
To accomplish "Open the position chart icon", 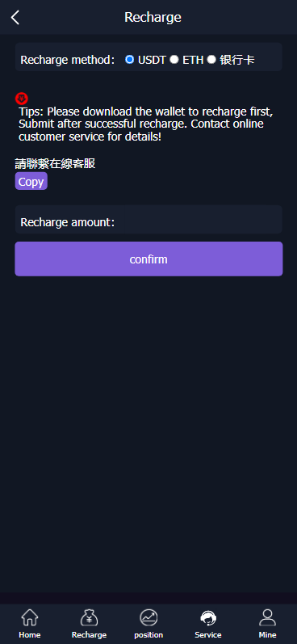I will 148,617.
